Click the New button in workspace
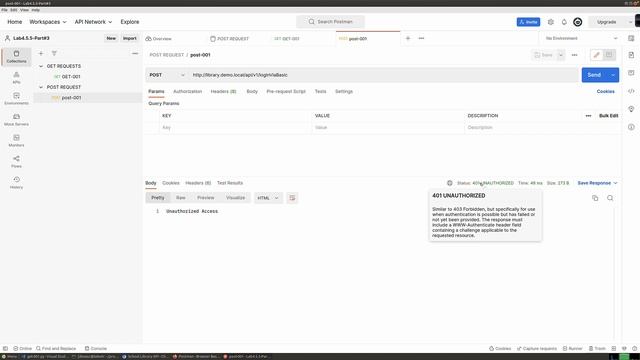The height and width of the screenshot is (360, 640). pos(111,38)
